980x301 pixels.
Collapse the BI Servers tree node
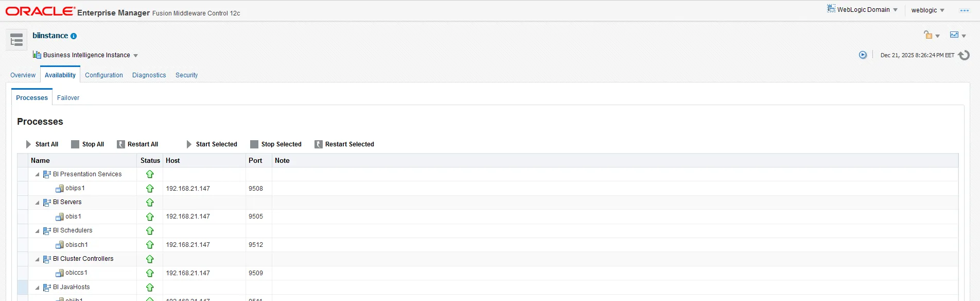37,203
